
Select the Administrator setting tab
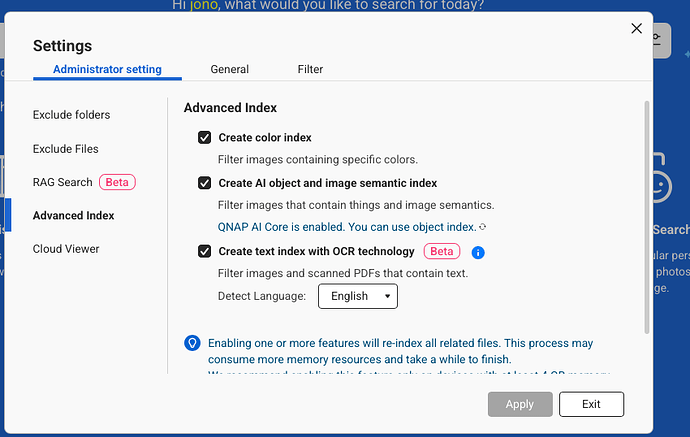(107, 69)
